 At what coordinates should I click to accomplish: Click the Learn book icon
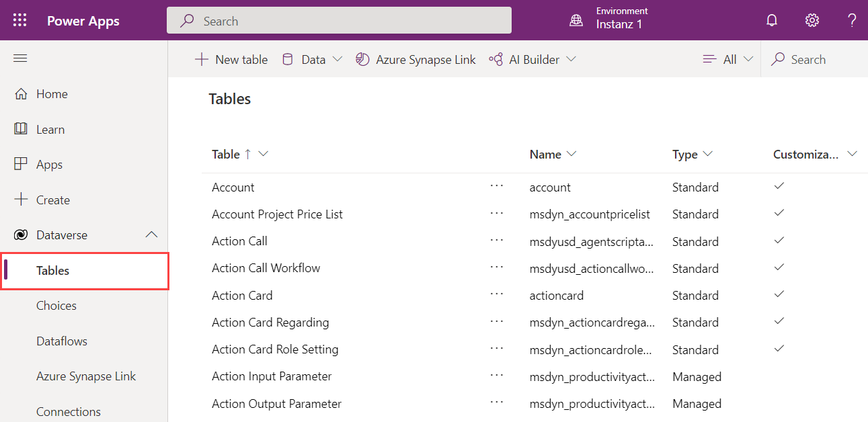click(21, 129)
